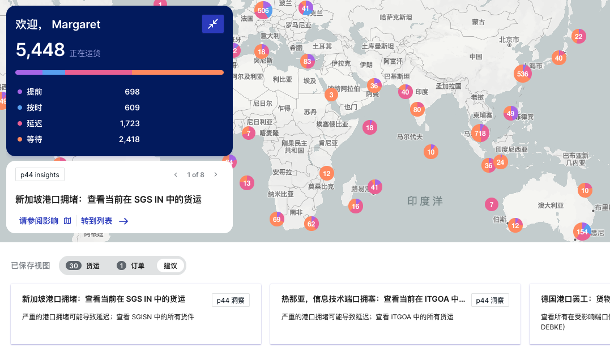This screenshot has height=364, width=610.
Task: Click the 1 of 8 insight counter
Action: pos(195,174)
